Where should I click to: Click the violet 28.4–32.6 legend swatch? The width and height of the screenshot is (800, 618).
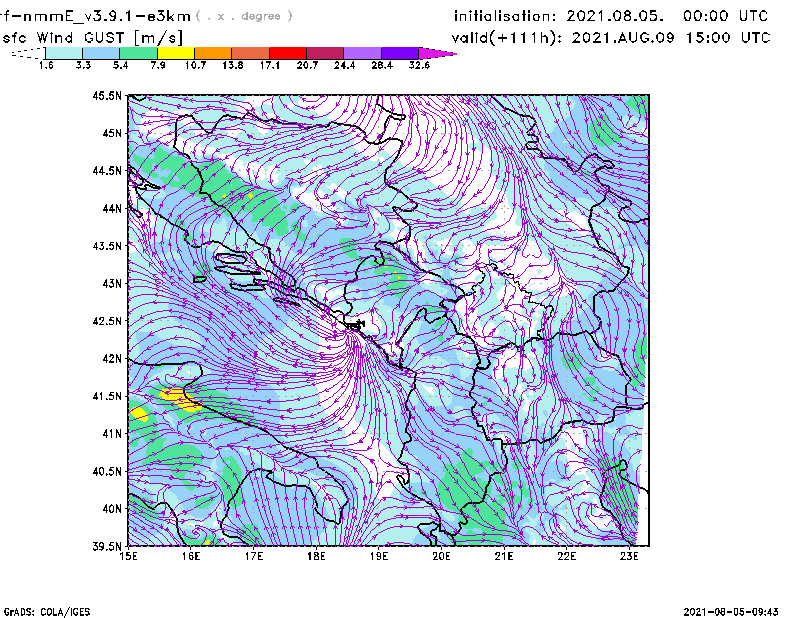pyautogui.click(x=400, y=53)
